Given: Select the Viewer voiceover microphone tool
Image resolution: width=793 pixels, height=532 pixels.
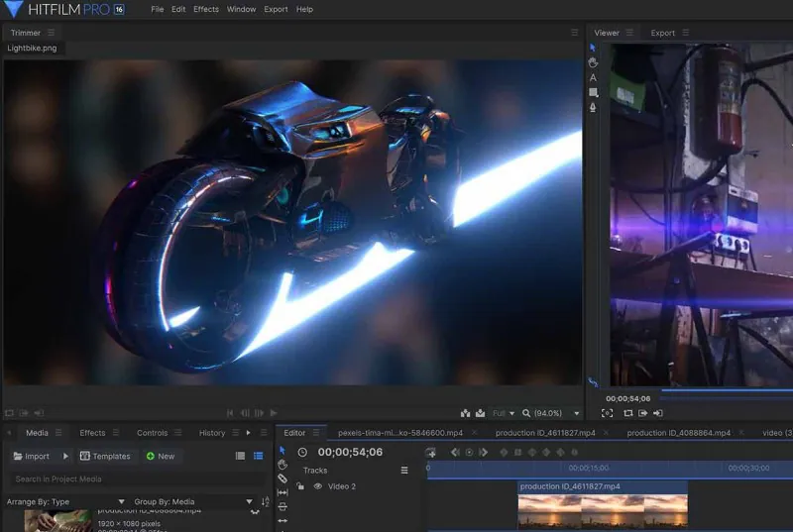Looking at the screenshot, I should point(593,108).
